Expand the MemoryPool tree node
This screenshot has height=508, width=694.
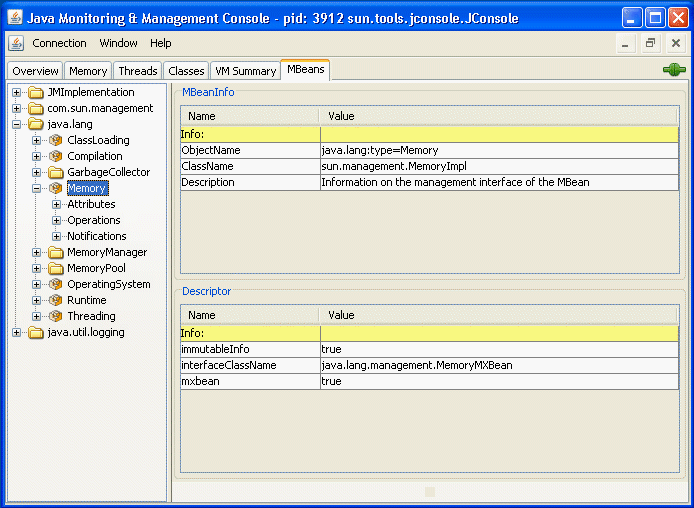click(37, 268)
